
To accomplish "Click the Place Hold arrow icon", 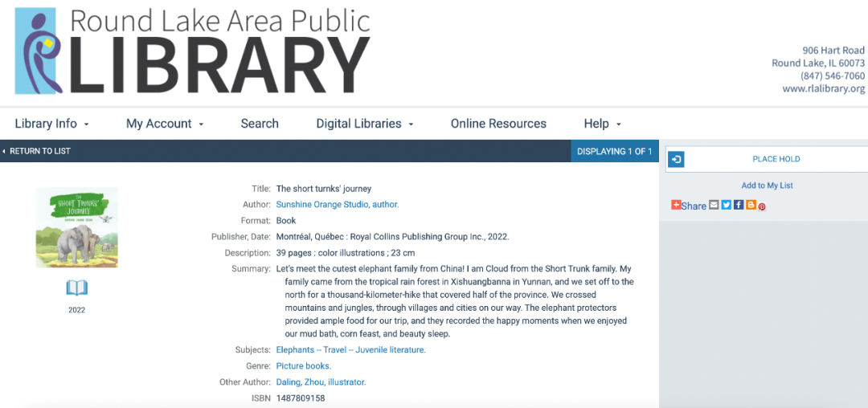I will [677, 159].
